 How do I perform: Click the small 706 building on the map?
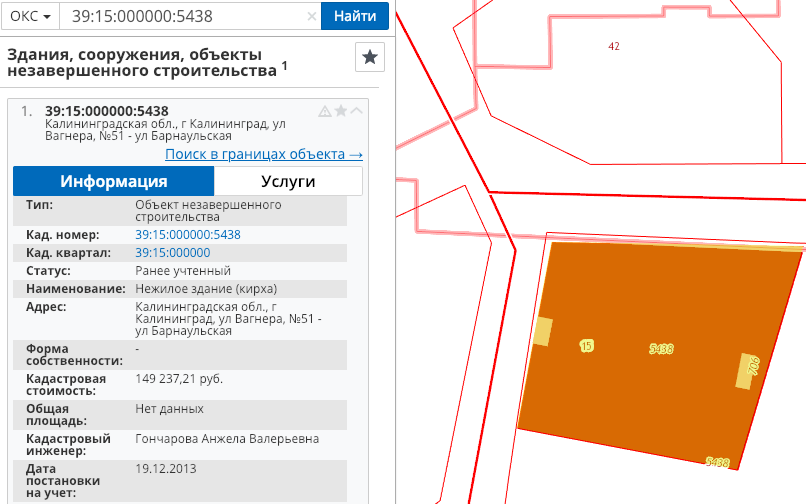749,370
